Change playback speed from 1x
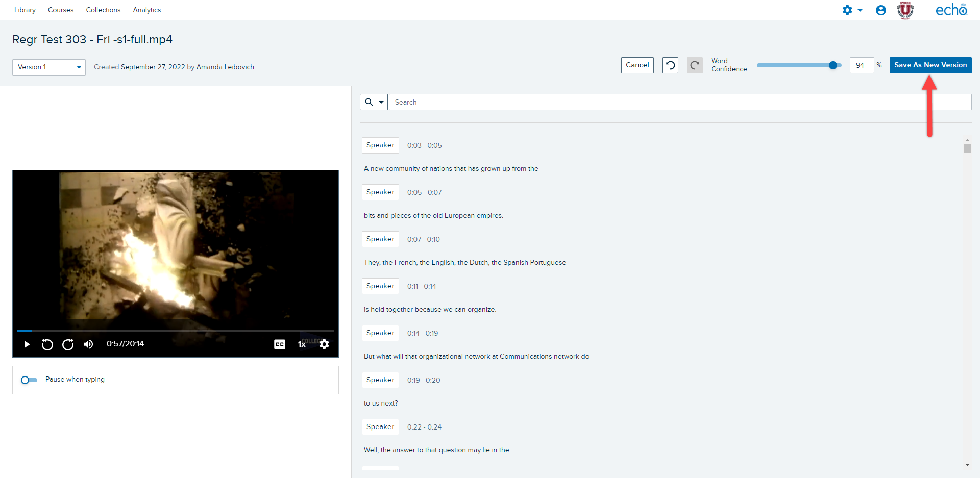The height and width of the screenshot is (478, 980). (x=302, y=344)
